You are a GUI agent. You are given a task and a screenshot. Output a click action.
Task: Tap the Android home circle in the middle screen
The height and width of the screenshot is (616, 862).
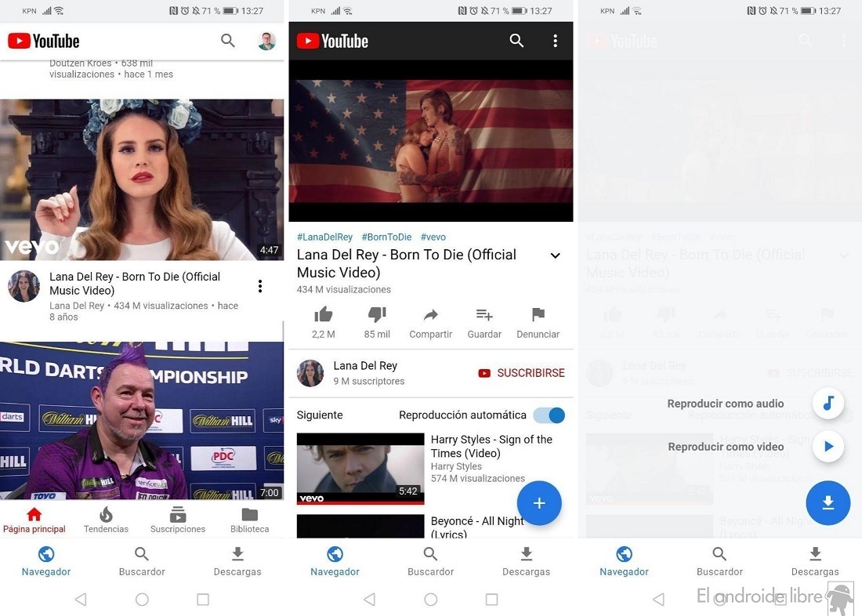(430, 599)
